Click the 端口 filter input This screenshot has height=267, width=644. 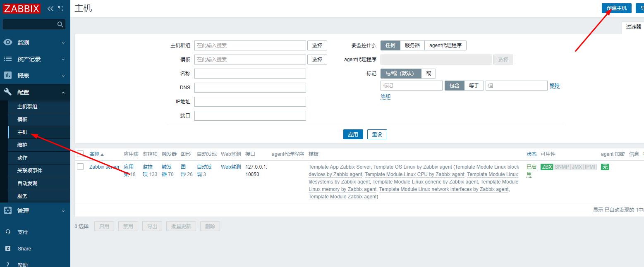(250, 116)
